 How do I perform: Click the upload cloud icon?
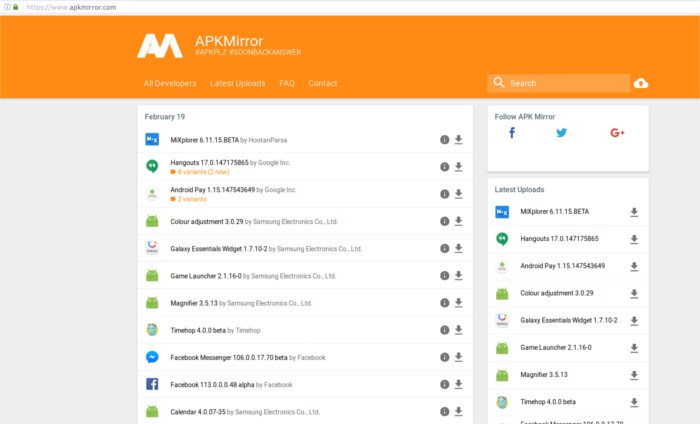click(x=641, y=83)
